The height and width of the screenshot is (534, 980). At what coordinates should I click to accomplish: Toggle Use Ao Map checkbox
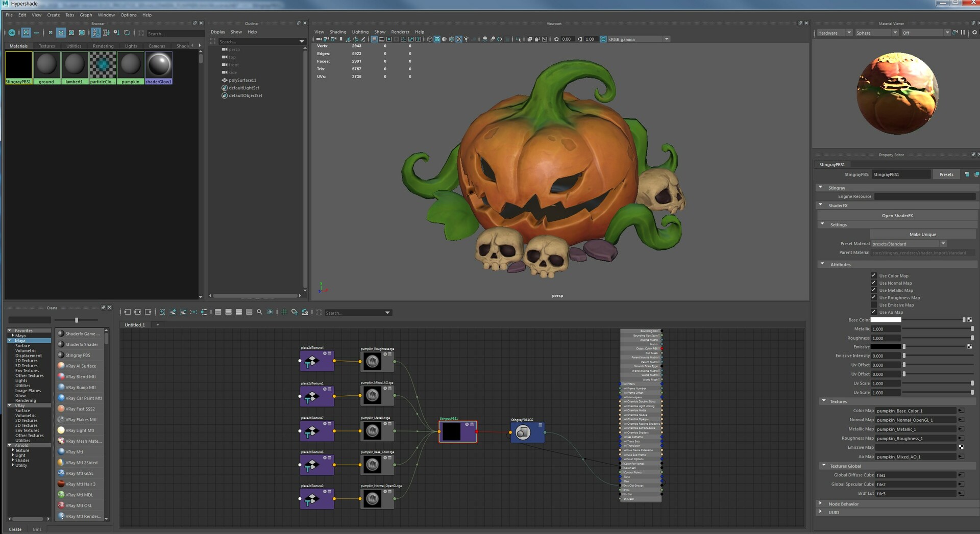coord(873,312)
